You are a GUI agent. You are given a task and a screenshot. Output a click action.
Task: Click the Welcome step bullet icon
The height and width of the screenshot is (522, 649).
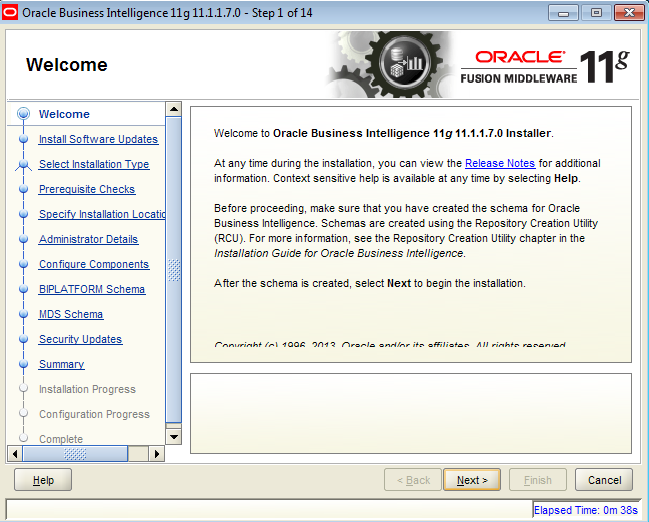(24, 113)
